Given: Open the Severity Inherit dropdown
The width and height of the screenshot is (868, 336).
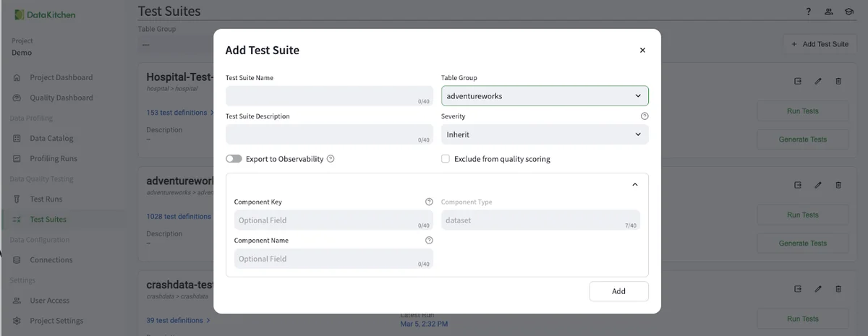Looking at the screenshot, I should (x=545, y=134).
